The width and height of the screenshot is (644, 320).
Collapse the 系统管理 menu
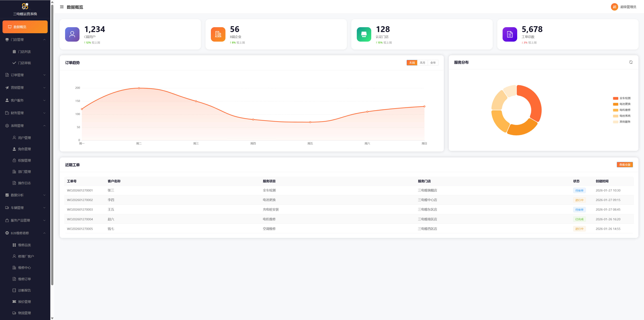pos(25,126)
